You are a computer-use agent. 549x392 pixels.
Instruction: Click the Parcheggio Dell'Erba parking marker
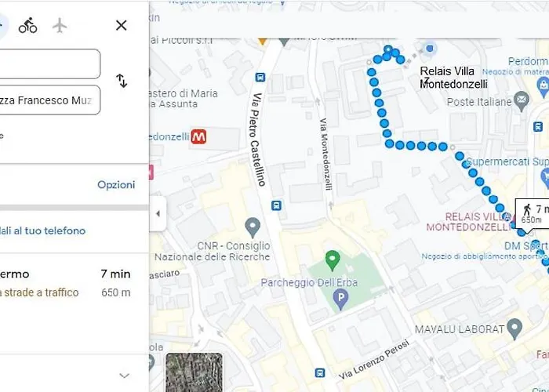340,299
